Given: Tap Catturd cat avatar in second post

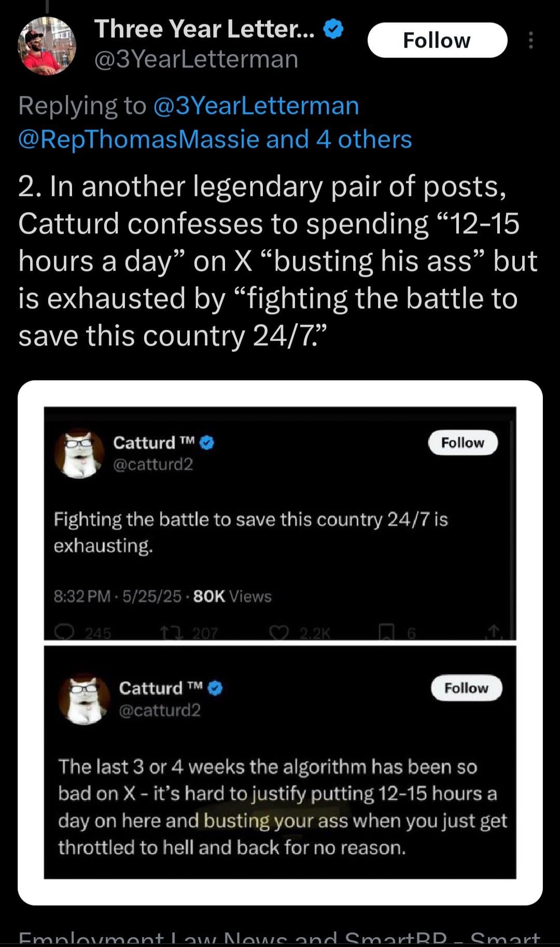Looking at the screenshot, I should coord(84,699).
